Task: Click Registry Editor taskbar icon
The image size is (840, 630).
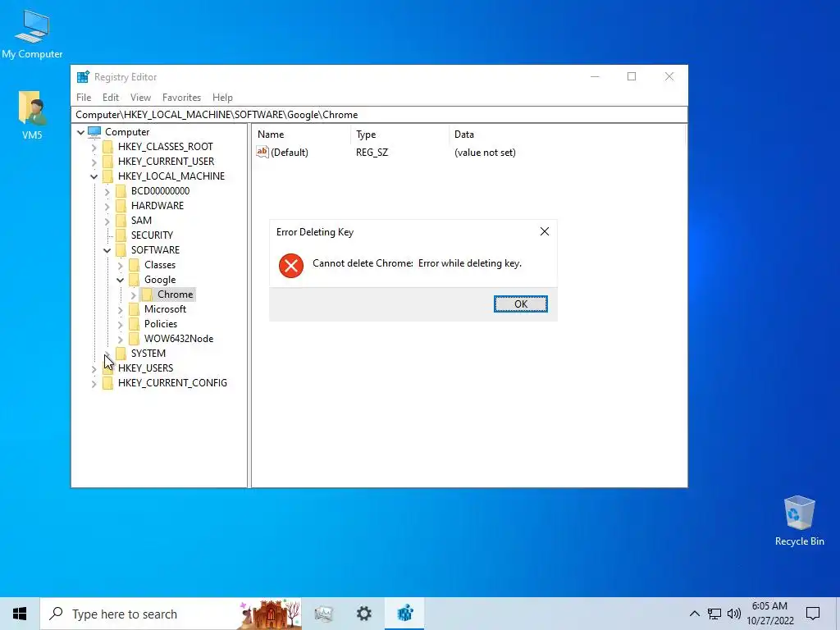Action: (x=404, y=614)
